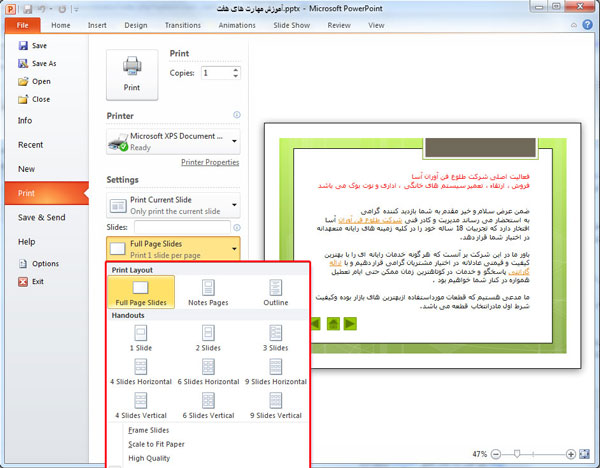Collapse the Full Page Slides dropdown
The height and width of the screenshot is (468, 600).
pyautogui.click(x=234, y=249)
